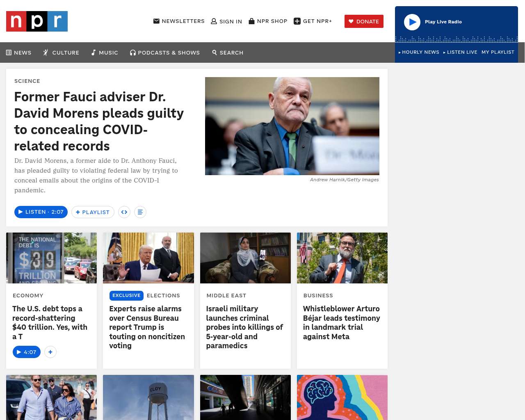Screen dimensions: 525x420
Task: Click the Andrew Harnik/Getty Images credit
Action: [x=345, y=180]
